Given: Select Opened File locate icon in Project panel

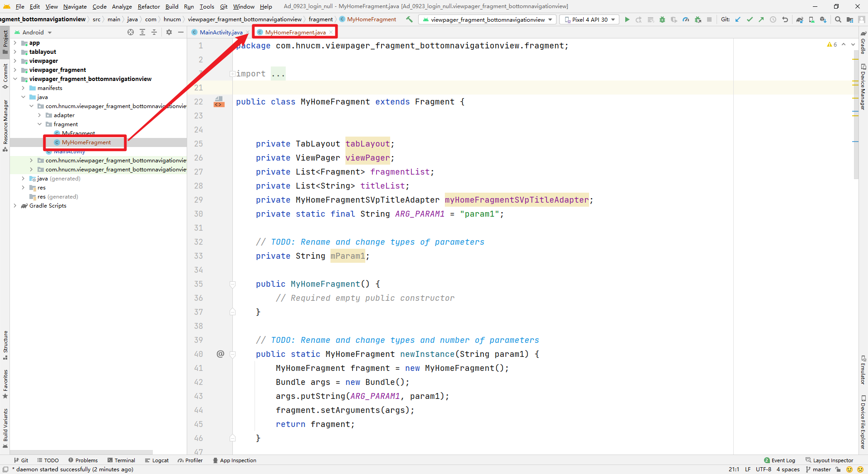Looking at the screenshot, I should tap(131, 32).
